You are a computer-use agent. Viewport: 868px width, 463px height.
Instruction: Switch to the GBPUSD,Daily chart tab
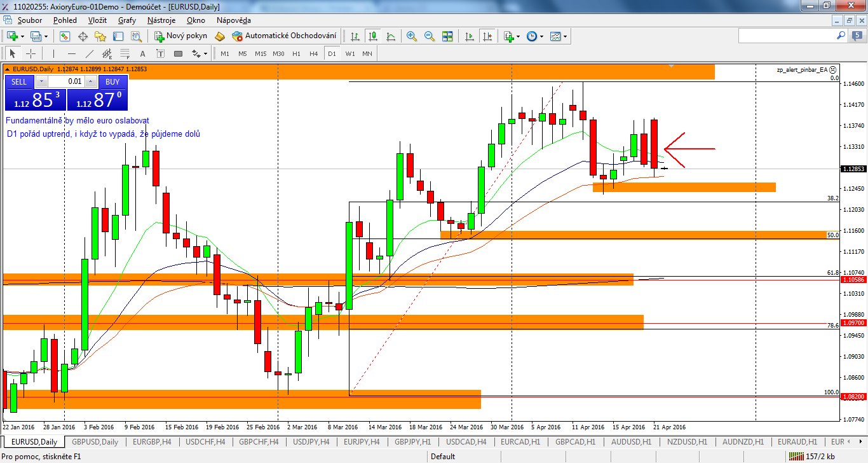95,441
